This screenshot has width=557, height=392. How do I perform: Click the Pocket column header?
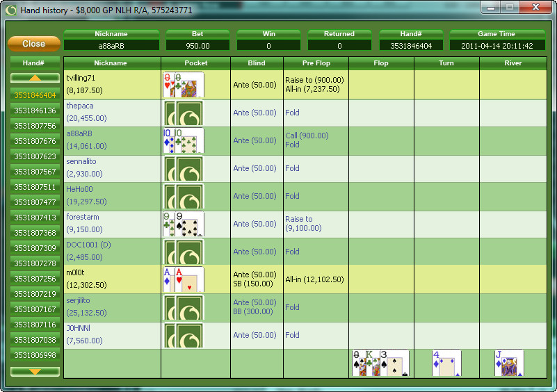[x=195, y=63]
